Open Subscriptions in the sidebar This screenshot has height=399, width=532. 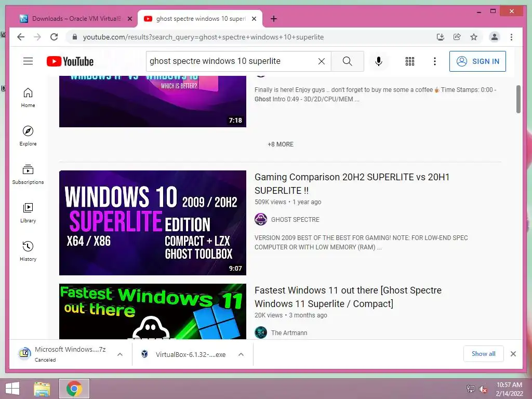(28, 175)
